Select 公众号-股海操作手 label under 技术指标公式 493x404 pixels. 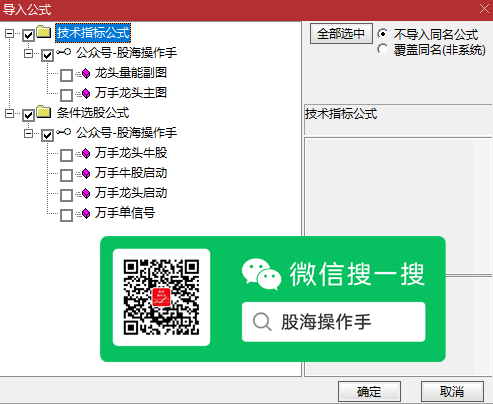[126, 53]
